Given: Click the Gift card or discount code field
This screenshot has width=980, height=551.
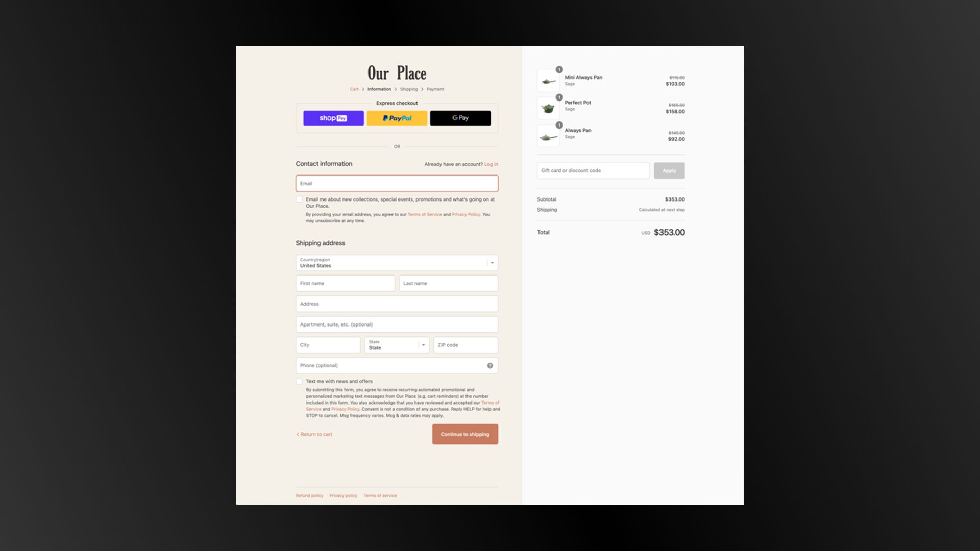Looking at the screenshot, I should (x=593, y=170).
